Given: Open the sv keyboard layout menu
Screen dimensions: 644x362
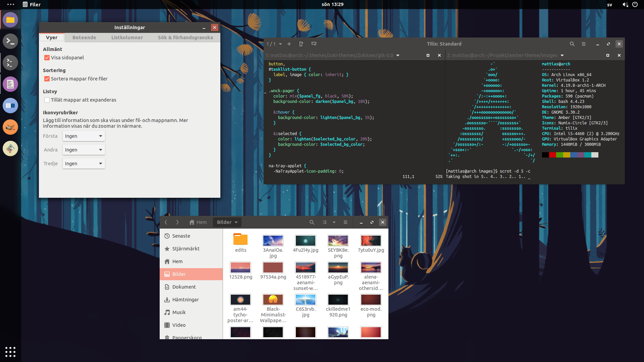Looking at the screenshot, I should 609,4.
